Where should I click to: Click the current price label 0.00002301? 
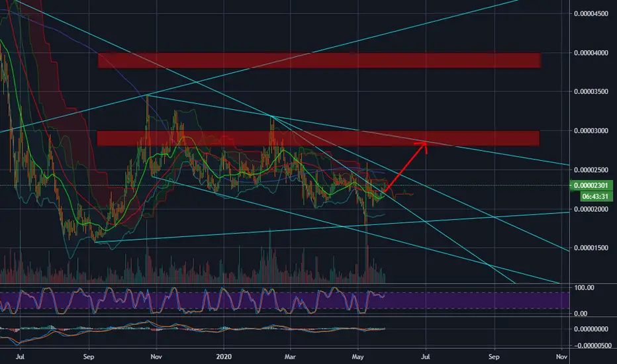(591, 185)
